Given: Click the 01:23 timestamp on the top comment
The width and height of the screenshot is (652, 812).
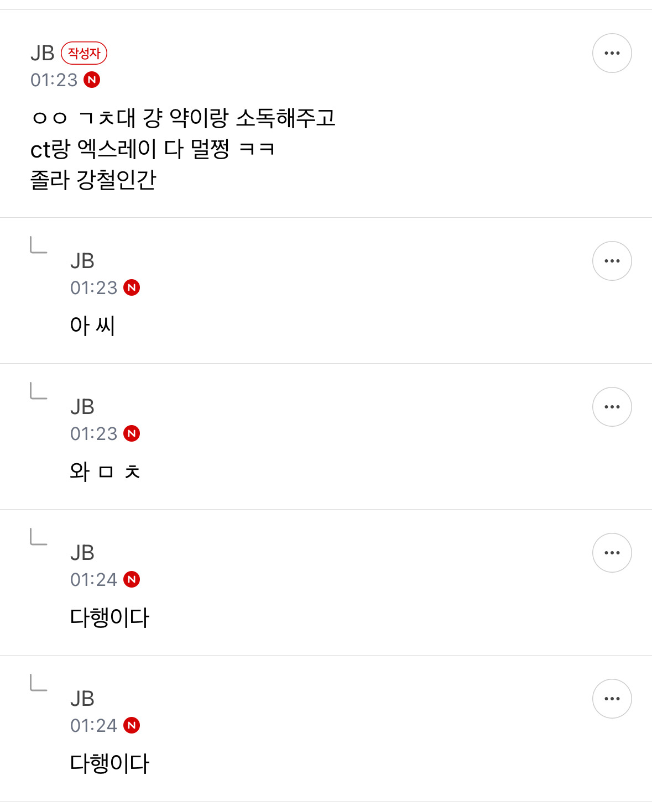Looking at the screenshot, I should (54, 80).
